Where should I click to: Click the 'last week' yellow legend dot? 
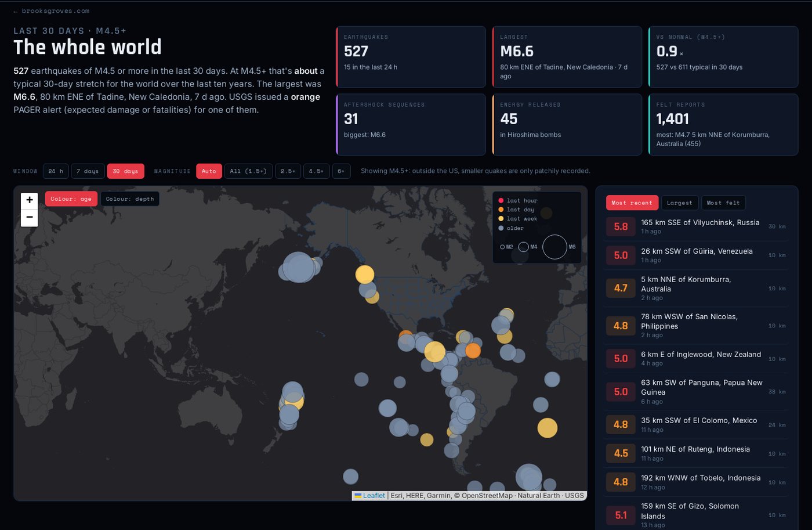tap(501, 219)
